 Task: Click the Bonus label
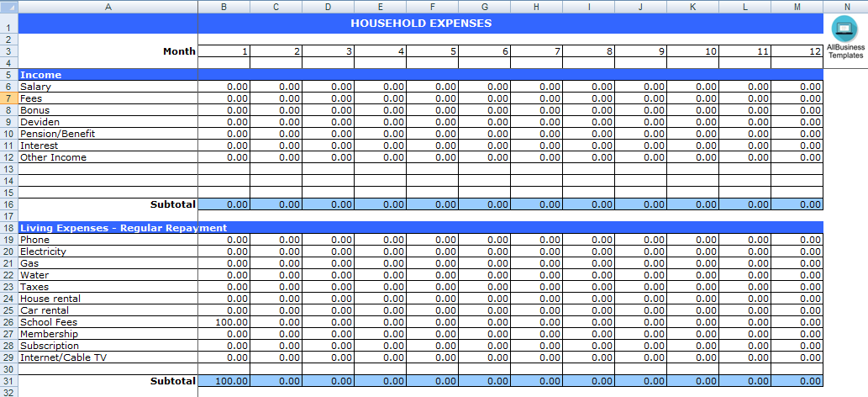tap(35, 110)
